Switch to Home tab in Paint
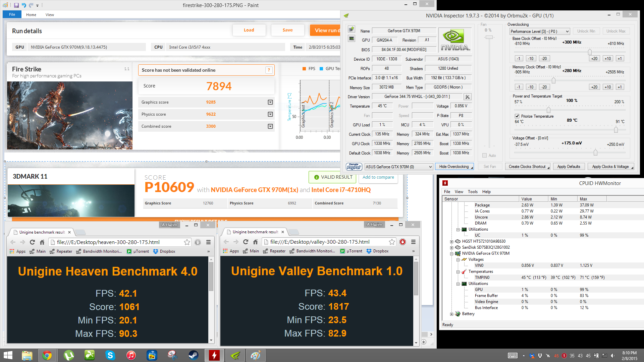644x362 pixels. pyautogui.click(x=31, y=15)
